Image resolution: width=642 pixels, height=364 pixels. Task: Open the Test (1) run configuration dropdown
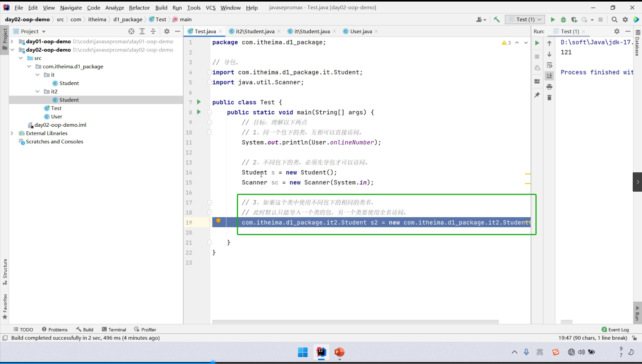coord(525,19)
